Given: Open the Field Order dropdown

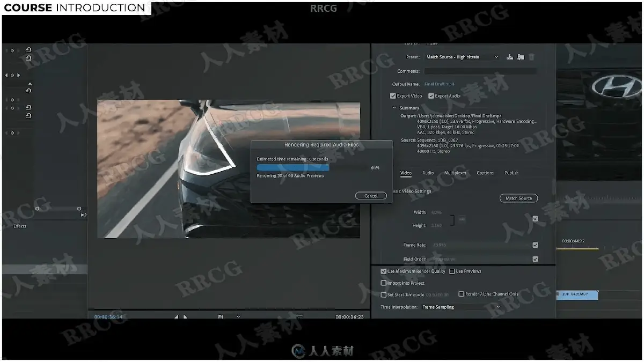Looking at the screenshot, I should 480,259.
